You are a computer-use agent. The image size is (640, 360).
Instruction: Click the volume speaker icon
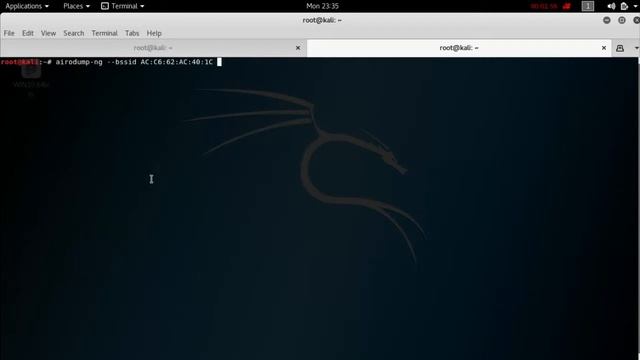point(611,6)
